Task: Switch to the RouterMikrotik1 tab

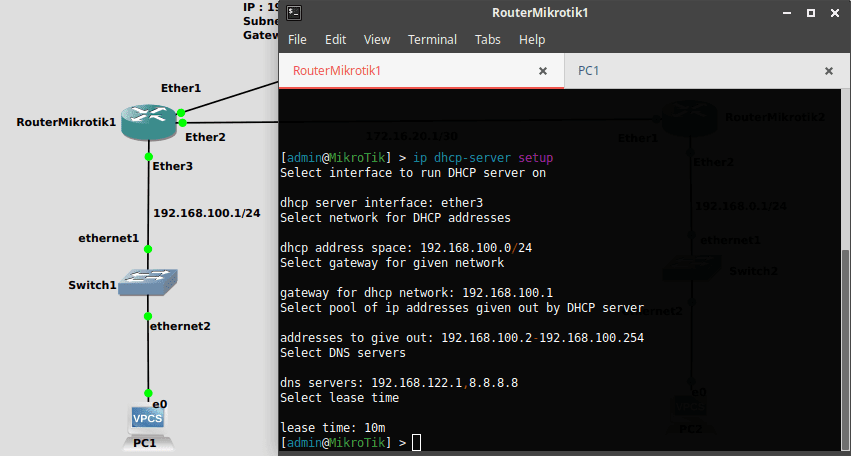Action: coord(421,71)
